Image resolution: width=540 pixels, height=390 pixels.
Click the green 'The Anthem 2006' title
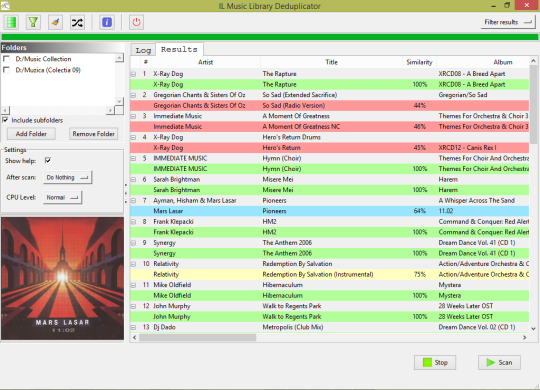[287, 253]
